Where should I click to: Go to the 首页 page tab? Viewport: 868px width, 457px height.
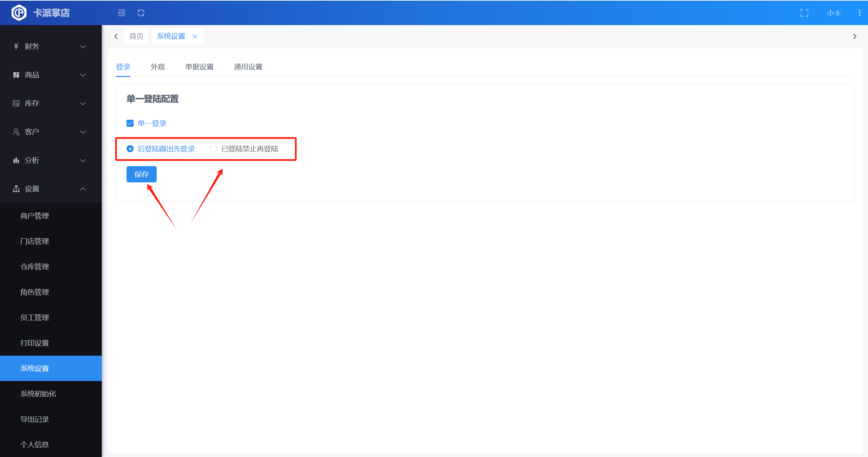coord(136,36)
